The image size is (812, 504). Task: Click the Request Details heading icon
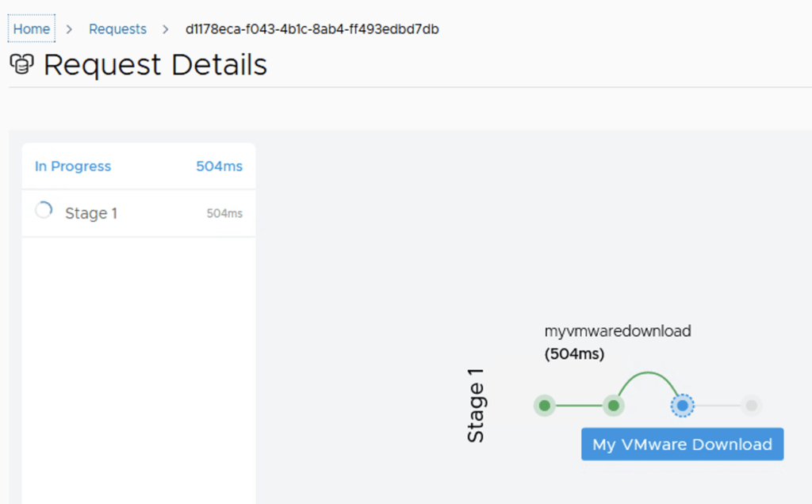tap(21, 64)
